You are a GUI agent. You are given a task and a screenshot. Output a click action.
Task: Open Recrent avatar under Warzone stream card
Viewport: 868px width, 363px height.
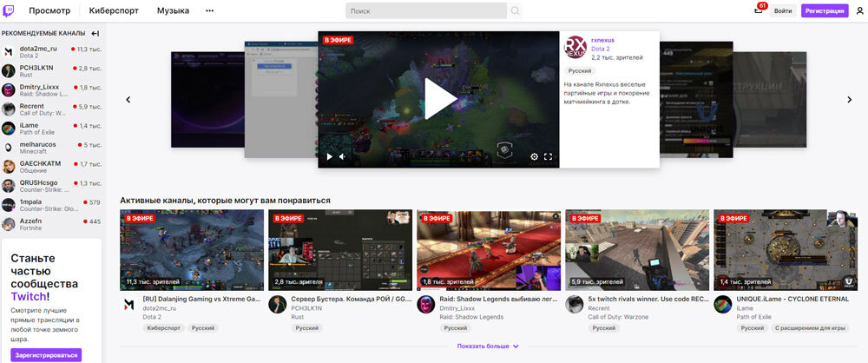tap(574, 304)
